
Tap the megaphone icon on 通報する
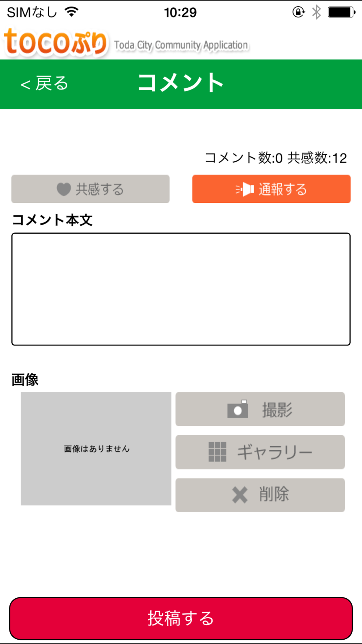(x=245, y=189)
